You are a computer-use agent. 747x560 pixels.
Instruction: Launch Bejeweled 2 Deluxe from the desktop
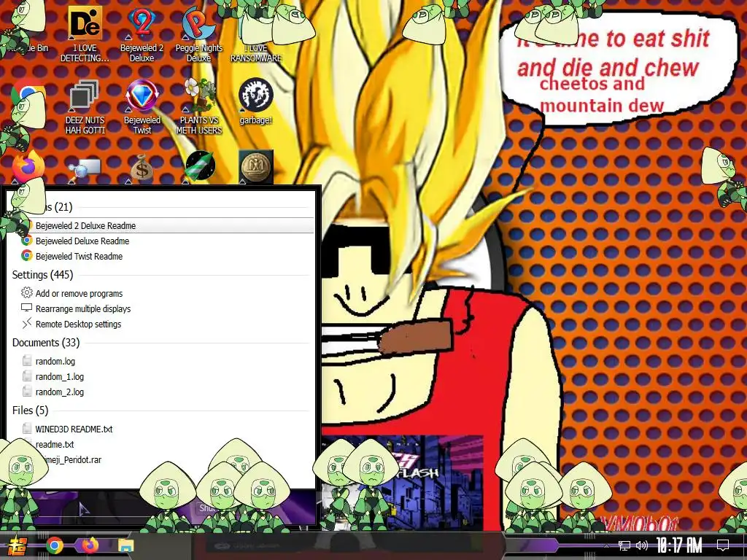coord(142,34)
